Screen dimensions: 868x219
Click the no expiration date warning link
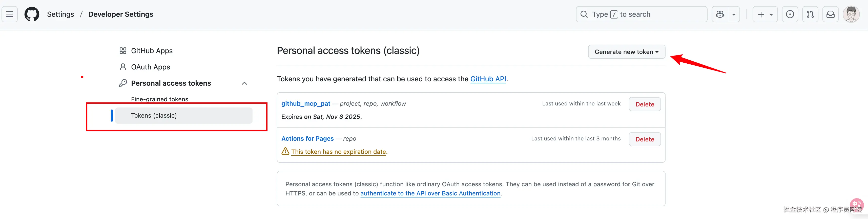pos(339,152)
